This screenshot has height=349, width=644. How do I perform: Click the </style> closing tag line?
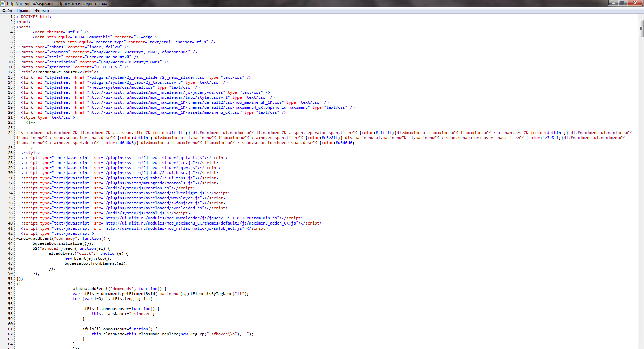pyautogui.click(x=31, y=153)
